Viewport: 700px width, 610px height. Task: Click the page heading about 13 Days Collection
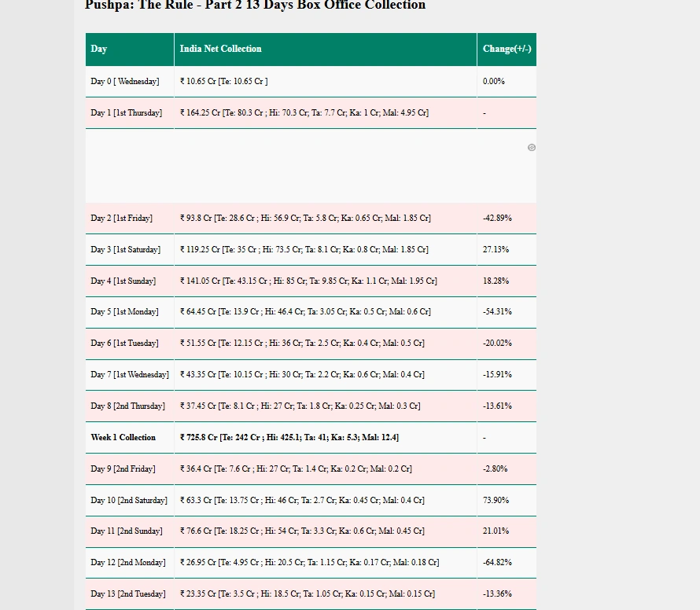coord(255,6)
